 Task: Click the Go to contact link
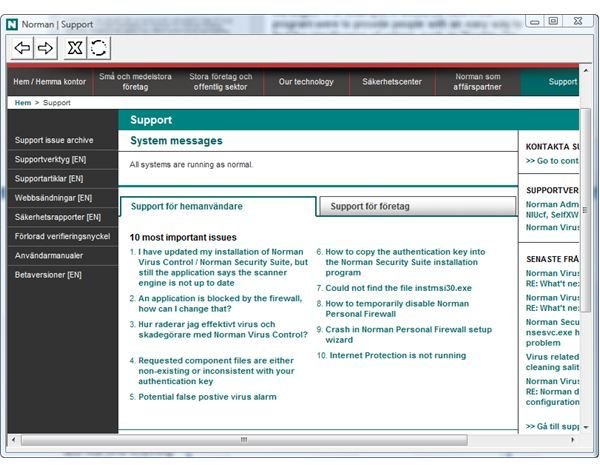point(552,161)
